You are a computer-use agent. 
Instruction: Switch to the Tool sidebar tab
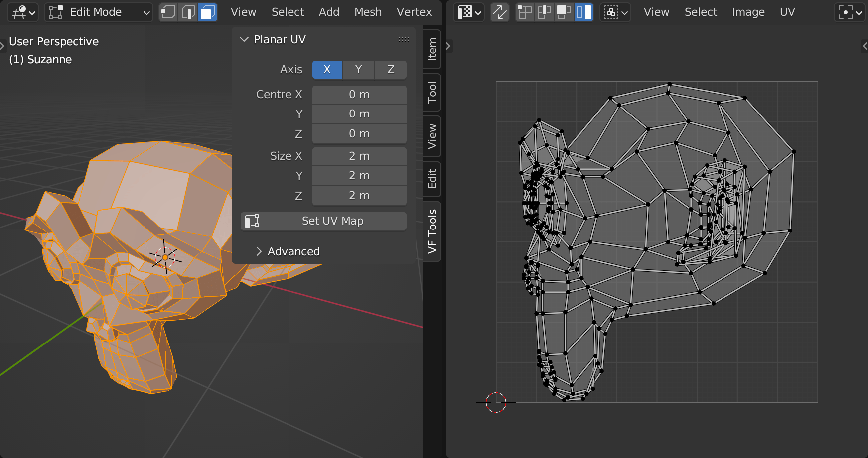tap(432, 92)
